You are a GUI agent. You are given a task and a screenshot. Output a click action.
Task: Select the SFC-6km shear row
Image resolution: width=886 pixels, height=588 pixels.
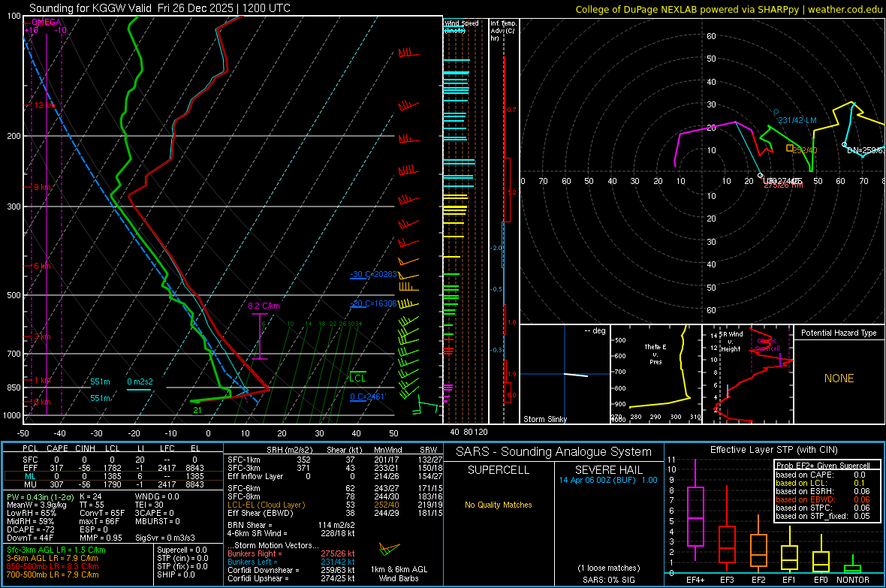pos(335,488)
